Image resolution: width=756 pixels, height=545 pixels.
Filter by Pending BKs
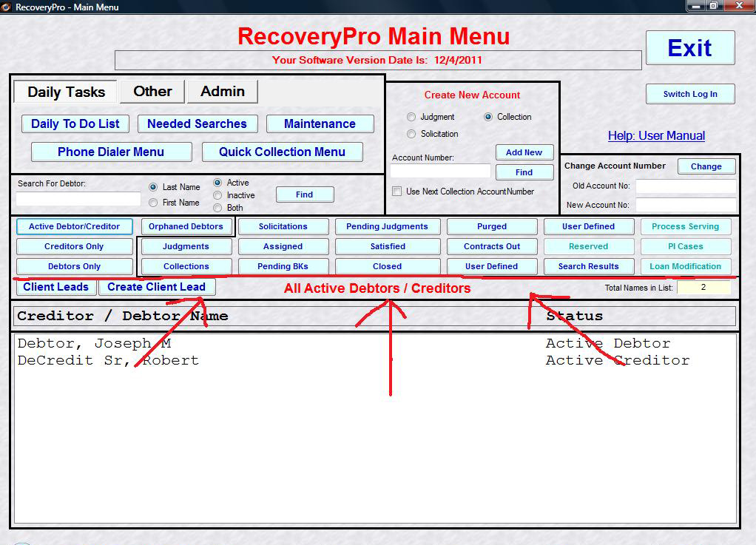(283, 266)
